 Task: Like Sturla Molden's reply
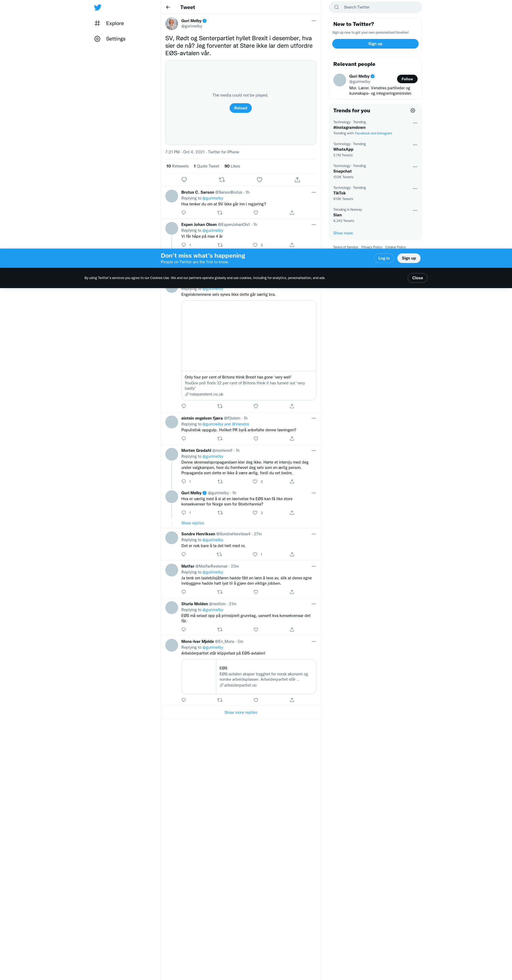pos(256,630)
